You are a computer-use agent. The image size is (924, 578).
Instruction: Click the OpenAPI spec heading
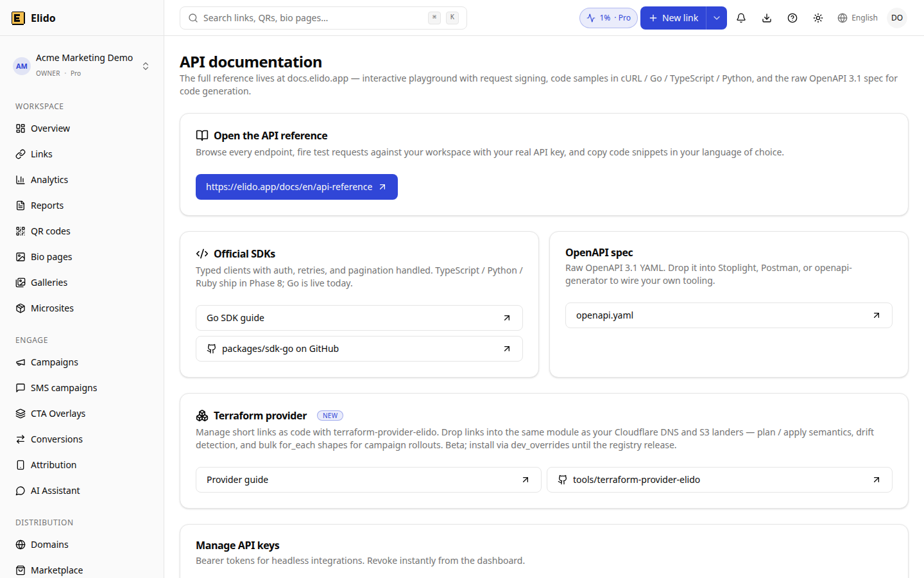click(599, 252)
